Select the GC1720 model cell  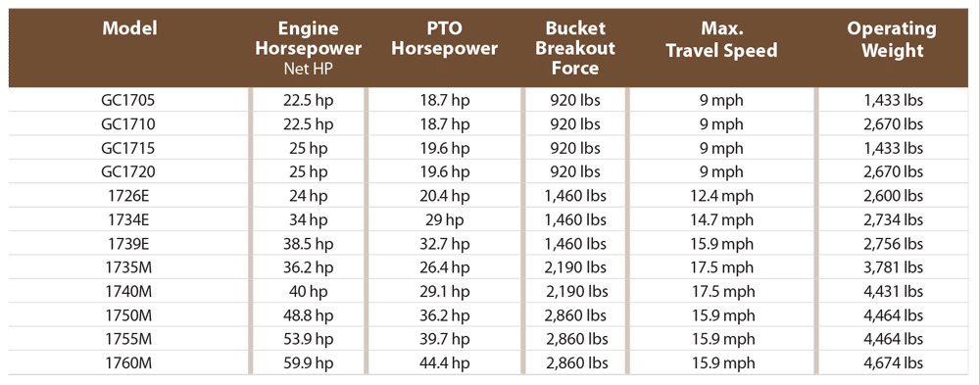coord(128,171)
